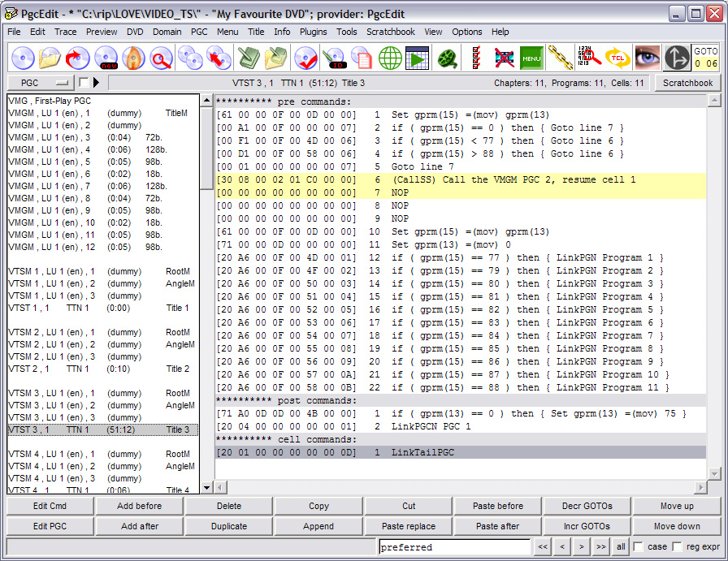Click the GOTO counter icon
This screenshot has width=728, height=561.
706,58
